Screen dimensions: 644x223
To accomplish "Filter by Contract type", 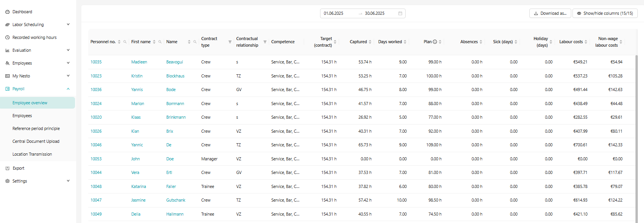I will 230,42.
